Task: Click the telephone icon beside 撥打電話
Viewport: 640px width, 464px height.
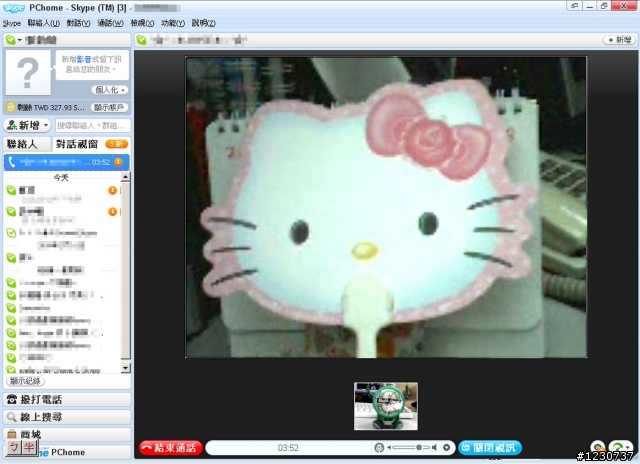Action: click(12, 400)
